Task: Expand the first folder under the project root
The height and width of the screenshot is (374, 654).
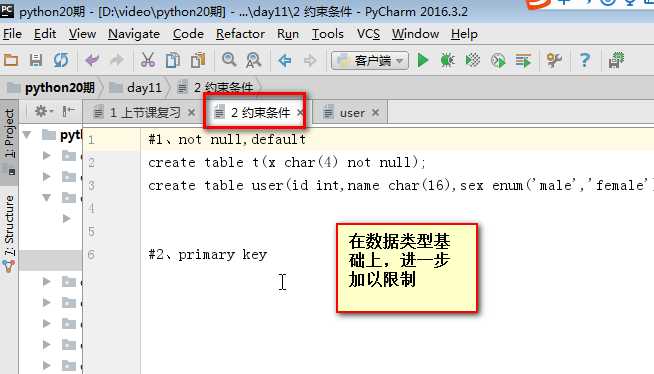Action: pyautogui.click(x=47, y=156)
